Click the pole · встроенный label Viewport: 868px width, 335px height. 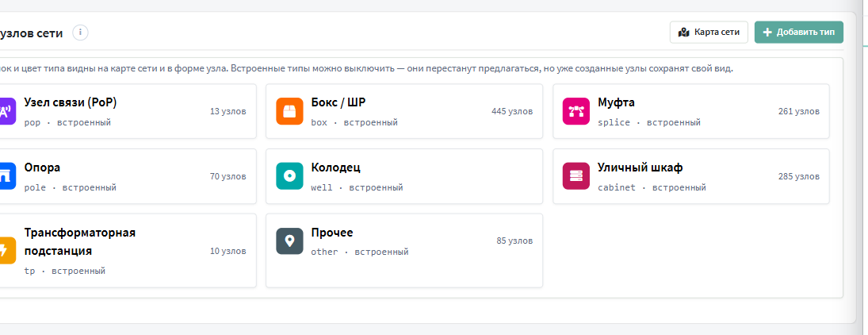[x=71, y=187]
